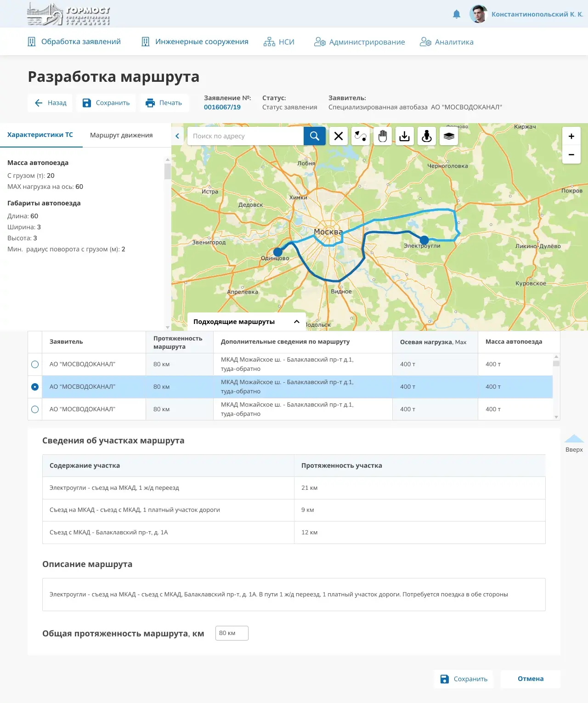Select the hand pan tool
The image size is (588, 703).
click(383, 136)
